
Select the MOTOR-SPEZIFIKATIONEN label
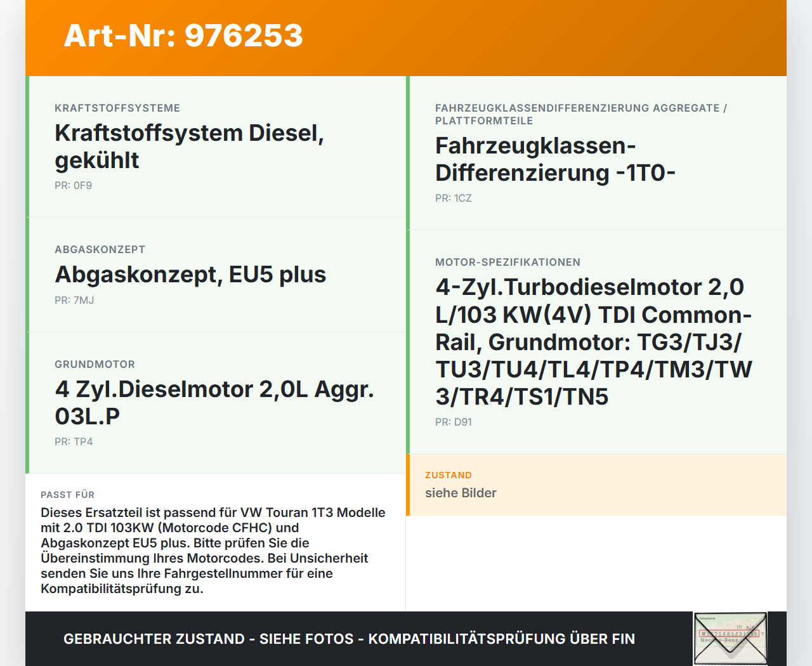click(x=507, y=262)
